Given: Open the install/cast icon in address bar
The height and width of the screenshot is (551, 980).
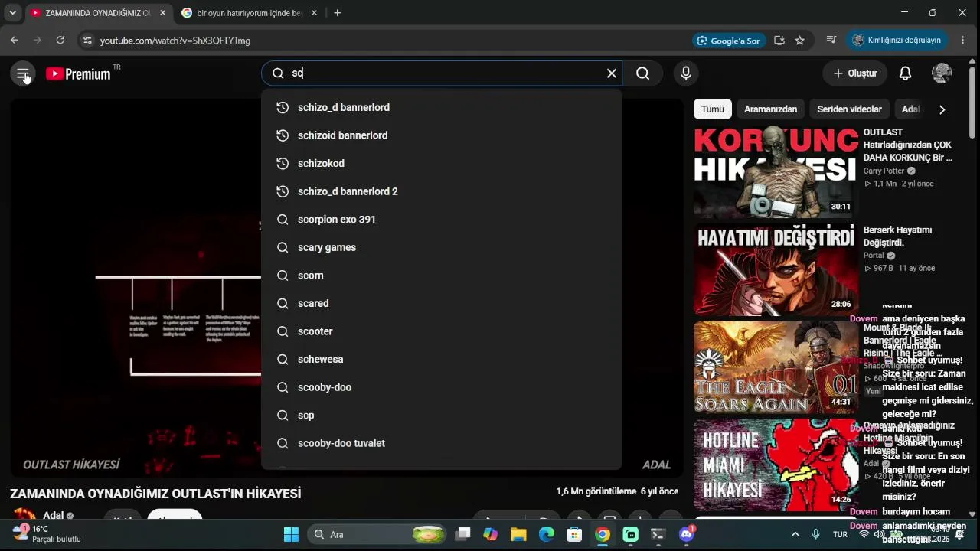Looking at the screenshot, I should 779,41.
